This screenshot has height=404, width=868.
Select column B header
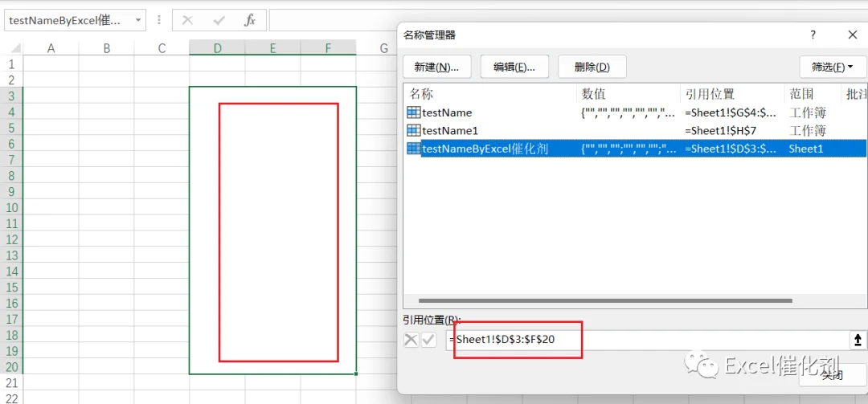106,48
